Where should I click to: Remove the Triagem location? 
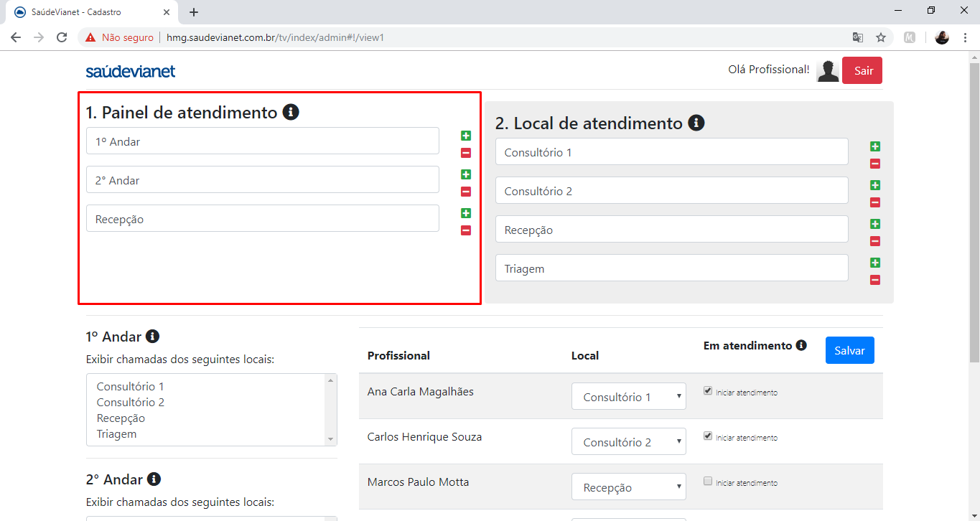tap(875, 280)
